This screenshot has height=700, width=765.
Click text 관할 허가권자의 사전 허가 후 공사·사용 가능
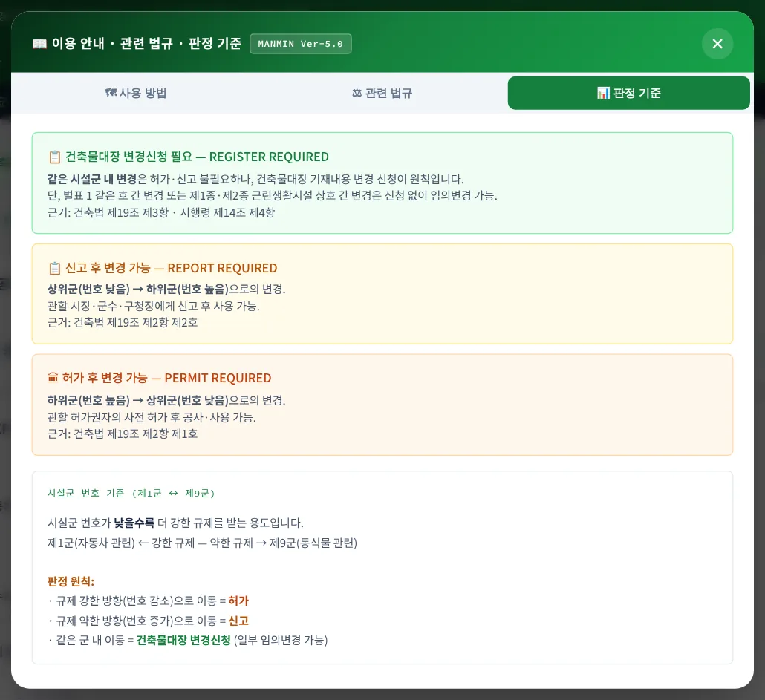click(152, 417)
